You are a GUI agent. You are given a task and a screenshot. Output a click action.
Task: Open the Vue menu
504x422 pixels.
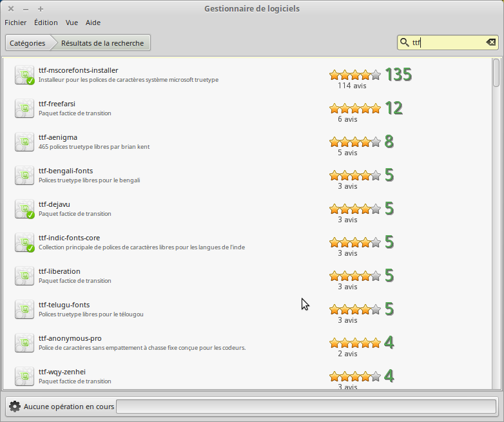(72, 23)
